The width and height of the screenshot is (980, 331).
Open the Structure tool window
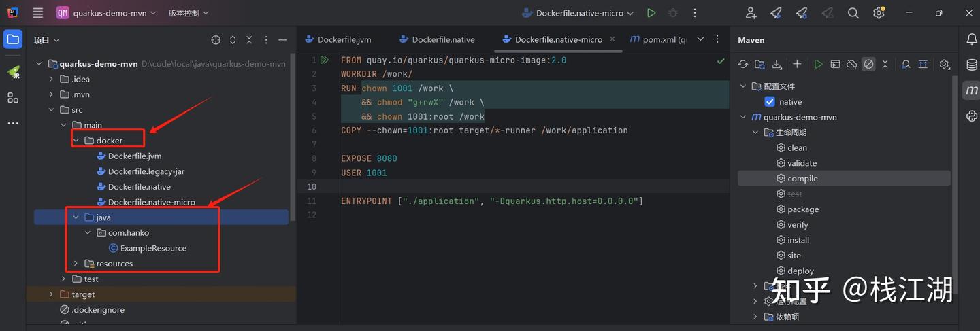13,98
